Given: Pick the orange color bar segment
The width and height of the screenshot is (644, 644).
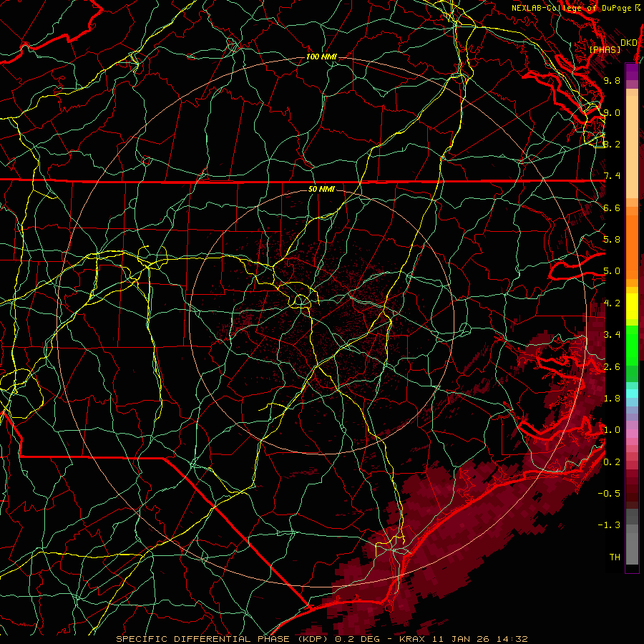Looking at the screenshot, I should click(x=632, y=246).
